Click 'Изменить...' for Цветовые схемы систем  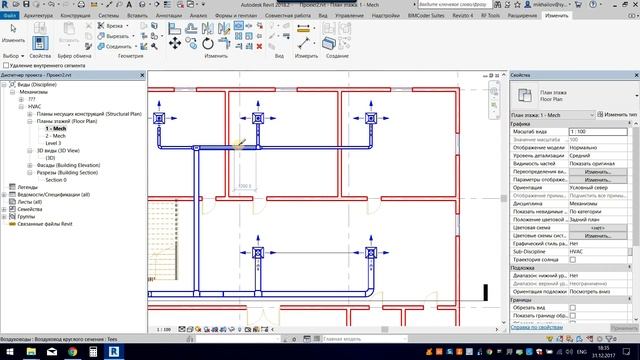[598, 236]
